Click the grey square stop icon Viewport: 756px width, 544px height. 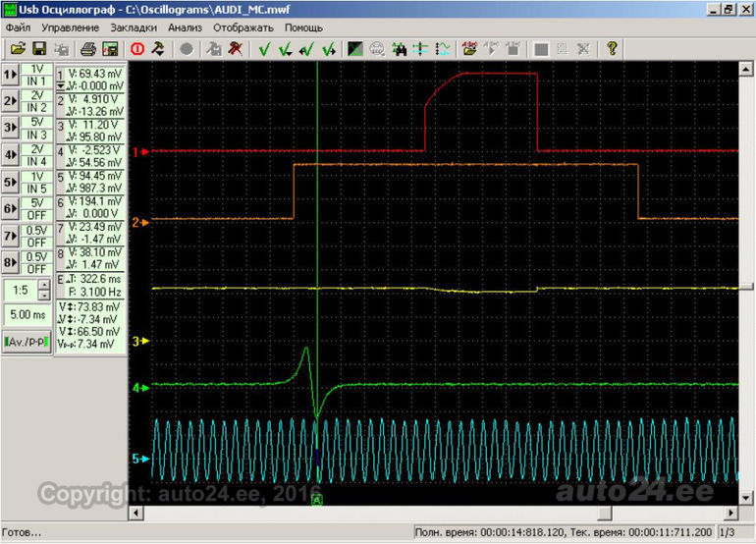click(x=541, y=49)
